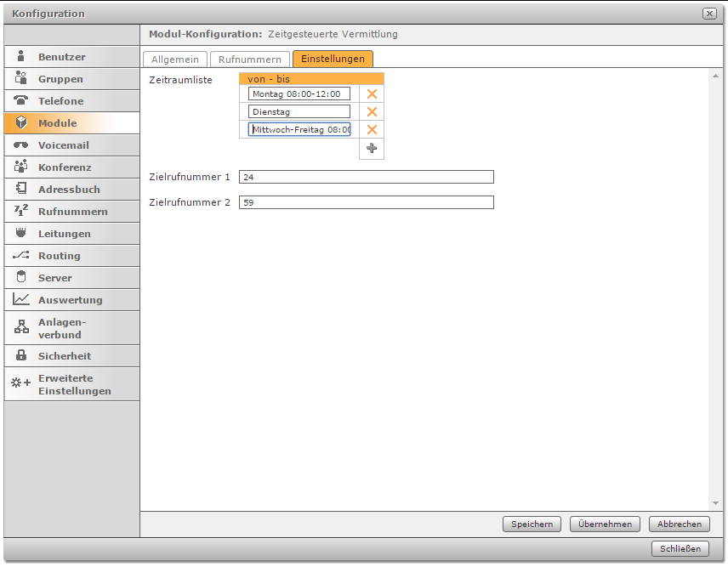Click the Voicemail tape icon
Image resolution: width=728 pixels, height=567 pixels.
coord(21,145)
